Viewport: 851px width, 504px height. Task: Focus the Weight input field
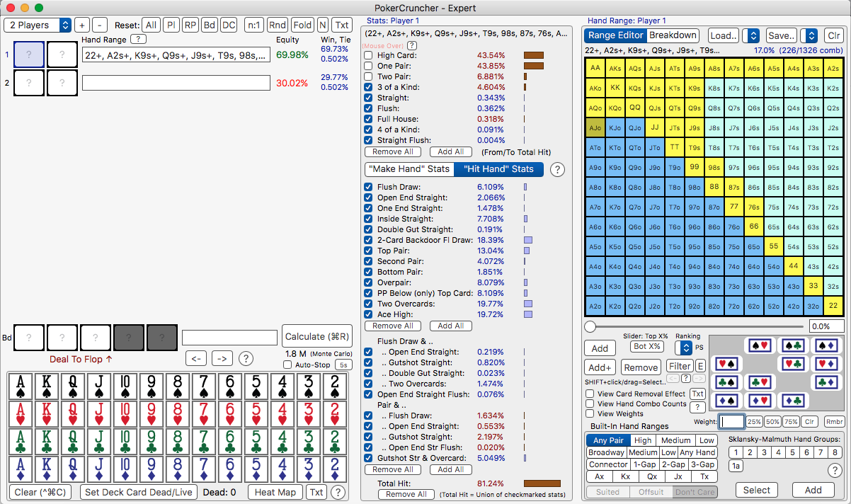coord(732,421)
